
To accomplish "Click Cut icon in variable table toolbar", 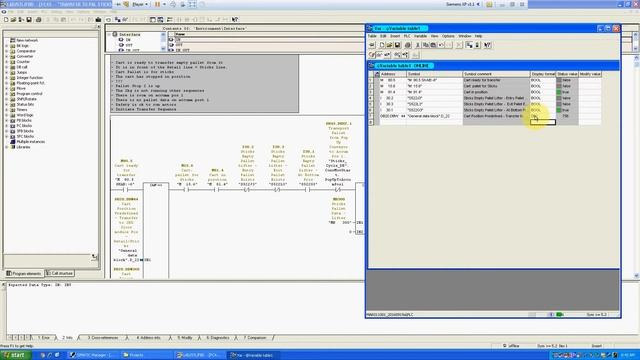I will pyautogui.click(x=418, y=45).
